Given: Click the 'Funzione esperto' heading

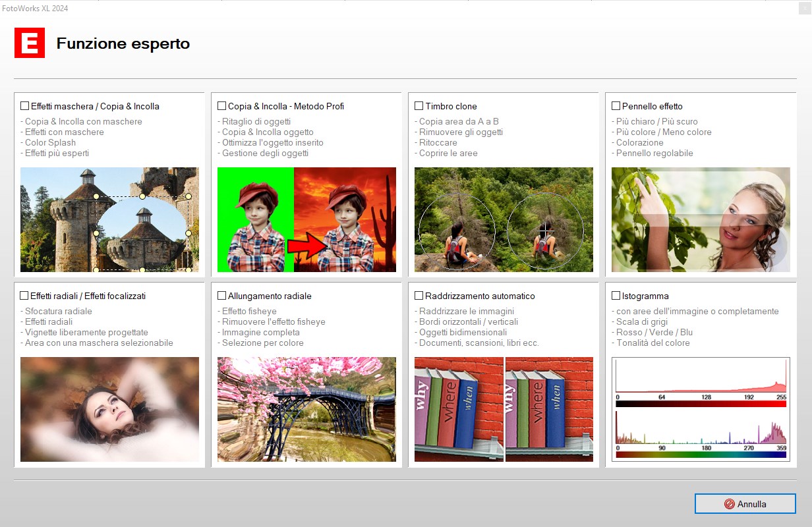Looking at the screenshot, I should [123, 43].
